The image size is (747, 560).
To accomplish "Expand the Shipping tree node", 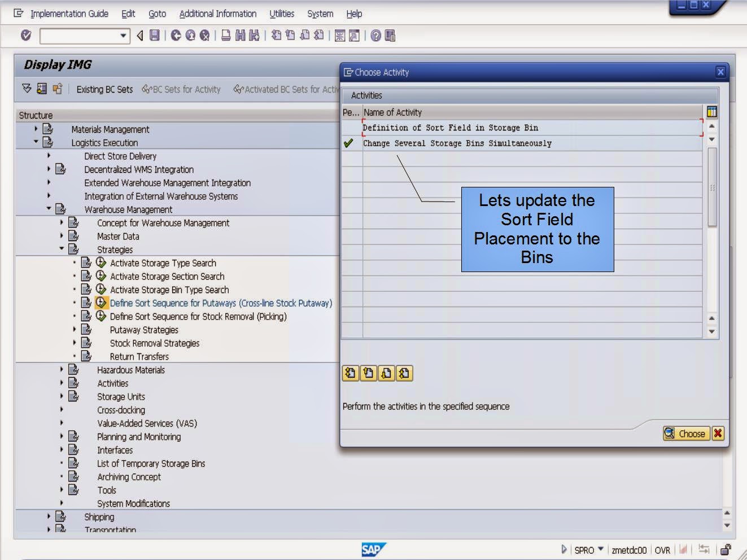I will [49, 517].
